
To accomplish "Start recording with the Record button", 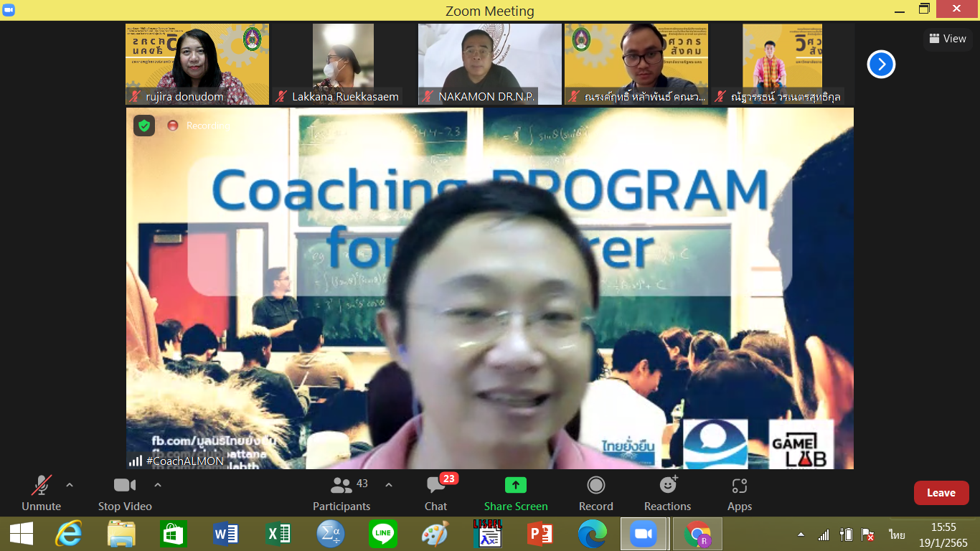I will pos(596,494).
